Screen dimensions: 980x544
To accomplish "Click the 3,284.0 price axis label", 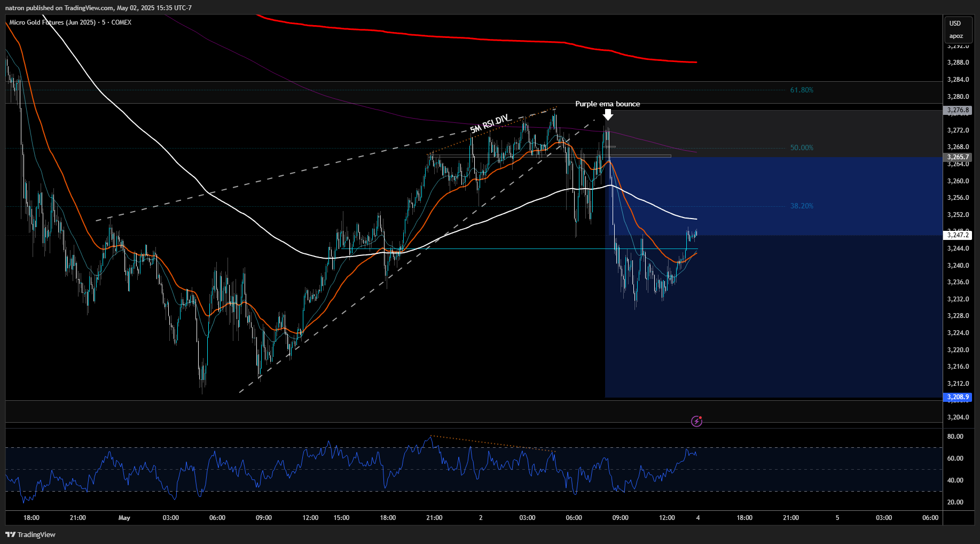I will [x=958, y=80].
